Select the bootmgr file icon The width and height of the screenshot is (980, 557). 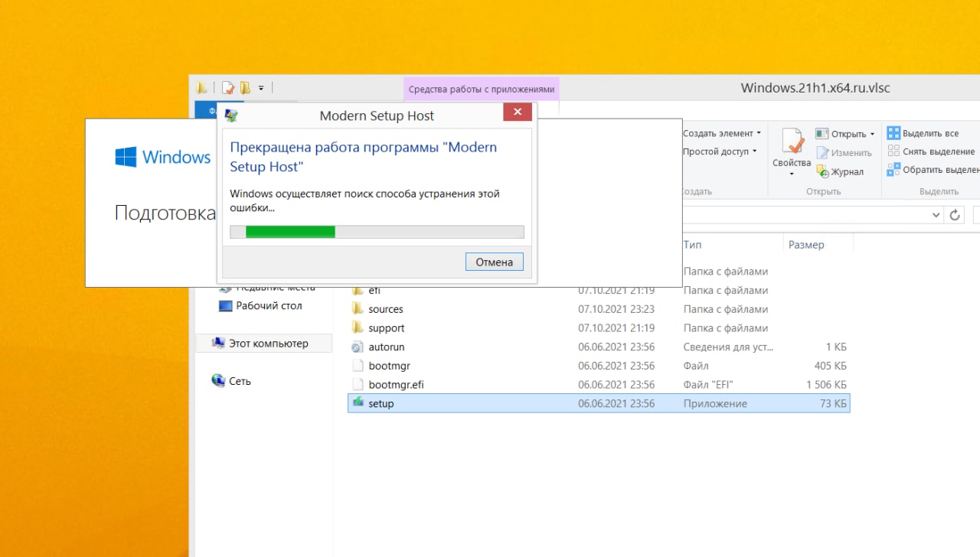point(358,366)
